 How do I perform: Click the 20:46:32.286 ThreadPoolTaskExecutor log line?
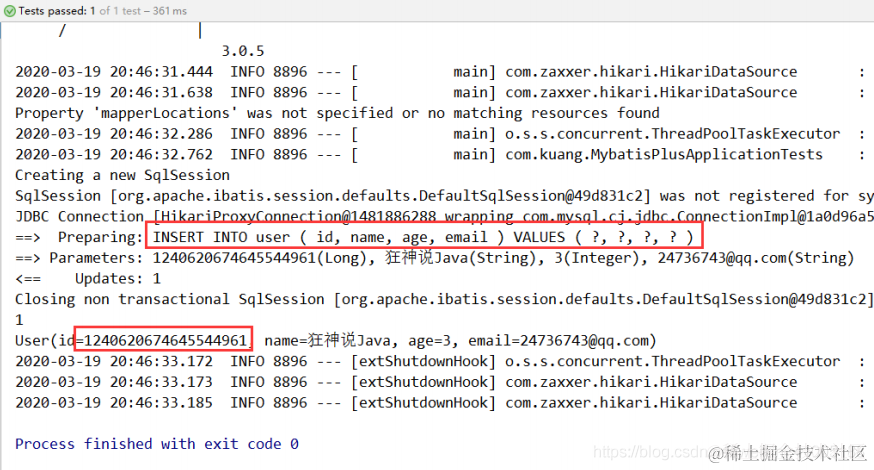[440, 134]
